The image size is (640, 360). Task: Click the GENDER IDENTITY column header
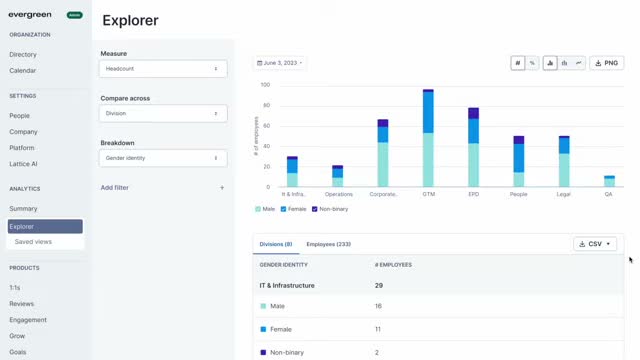(284, 265)
